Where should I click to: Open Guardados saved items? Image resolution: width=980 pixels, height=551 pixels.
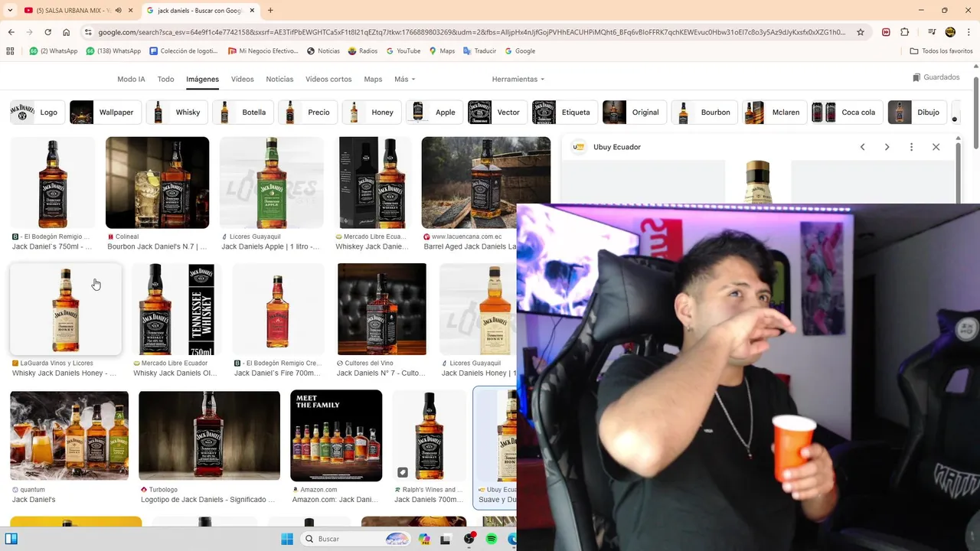click(936, 77)
